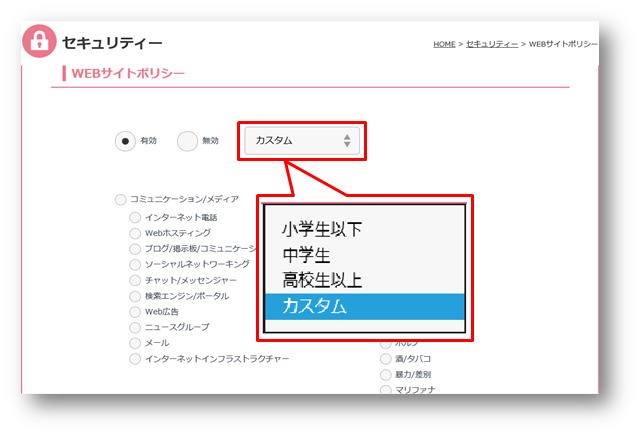Choose 中学生 from the list

point(307,255)
